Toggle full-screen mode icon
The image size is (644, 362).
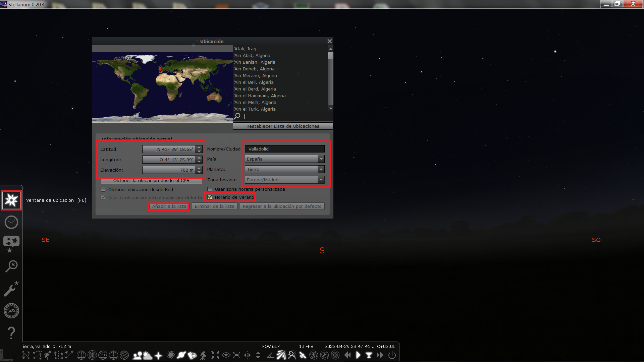(x=236, y=355)
